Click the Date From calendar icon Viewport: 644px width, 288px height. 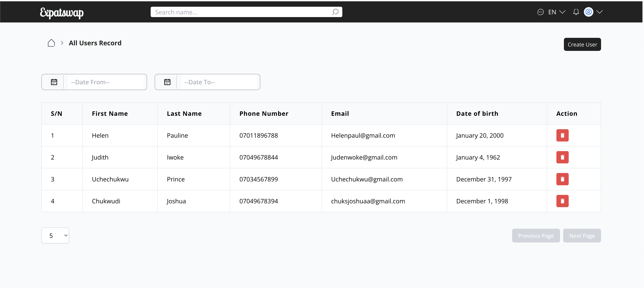tap(54, 82)
